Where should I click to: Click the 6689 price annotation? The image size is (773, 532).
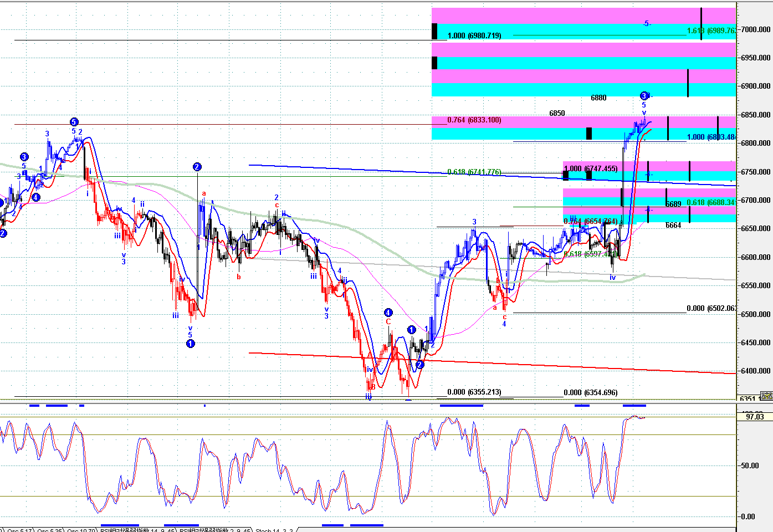tap(673, 204)
